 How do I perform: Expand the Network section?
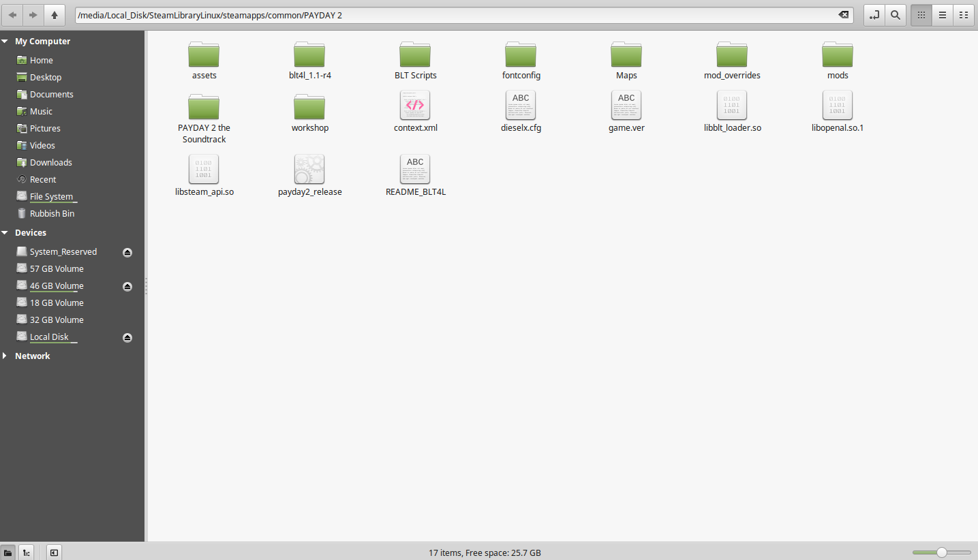click(x=6, y=356)
